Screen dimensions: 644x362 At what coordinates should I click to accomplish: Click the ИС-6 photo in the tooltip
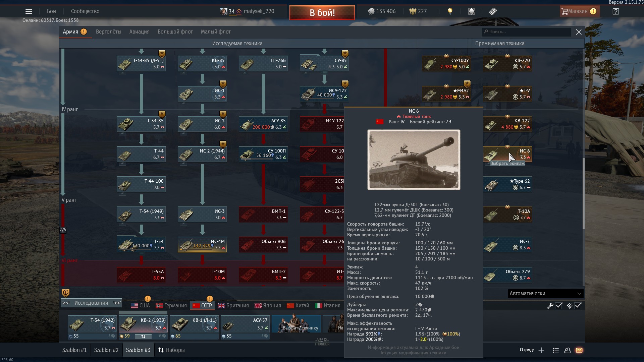pyautogui.click(x=414, y=160)
